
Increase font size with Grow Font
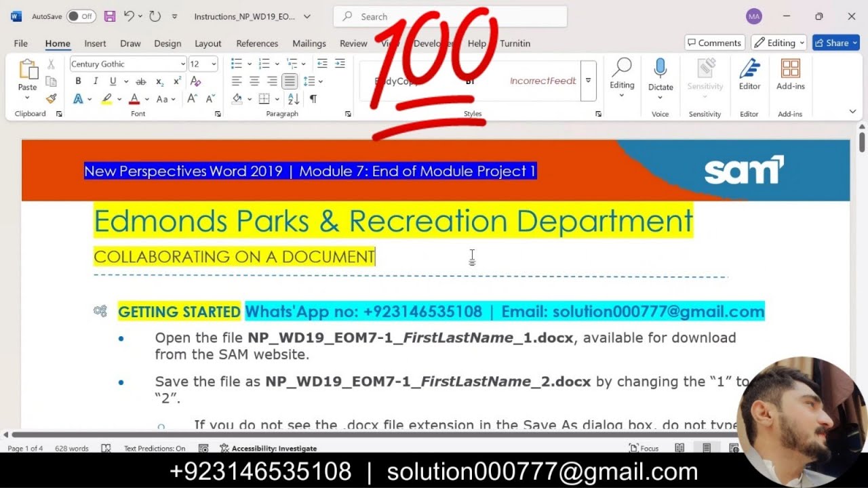click(192, 99)
